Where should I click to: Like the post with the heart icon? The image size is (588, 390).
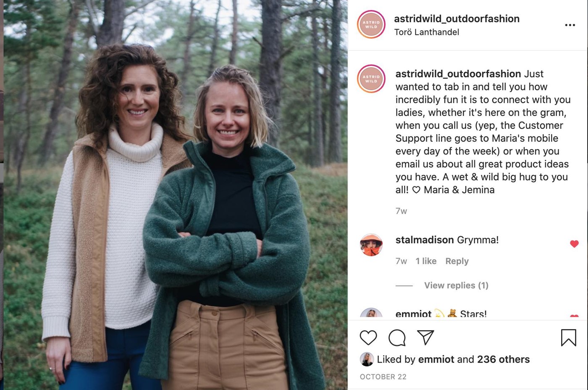click(368, 337)
